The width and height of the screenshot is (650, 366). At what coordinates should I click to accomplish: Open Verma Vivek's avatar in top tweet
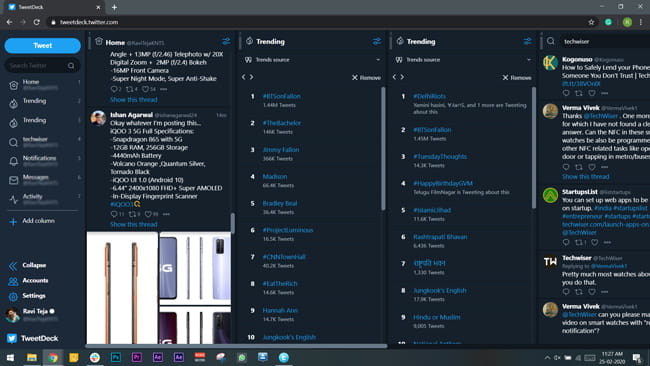click(551, 111)
